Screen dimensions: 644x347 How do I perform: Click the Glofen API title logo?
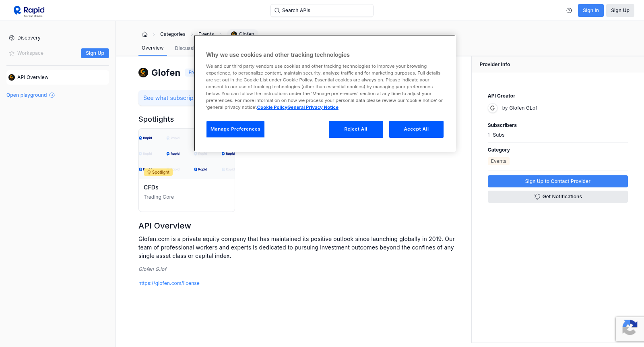click(x=143, y=73)
